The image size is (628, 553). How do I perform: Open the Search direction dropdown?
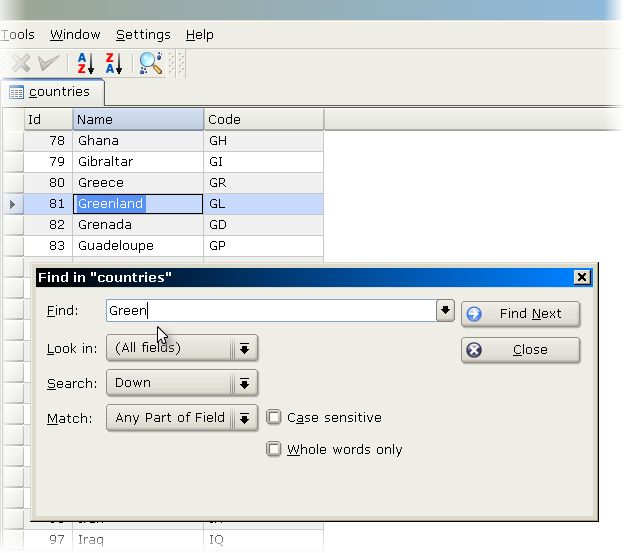(244, 383)
